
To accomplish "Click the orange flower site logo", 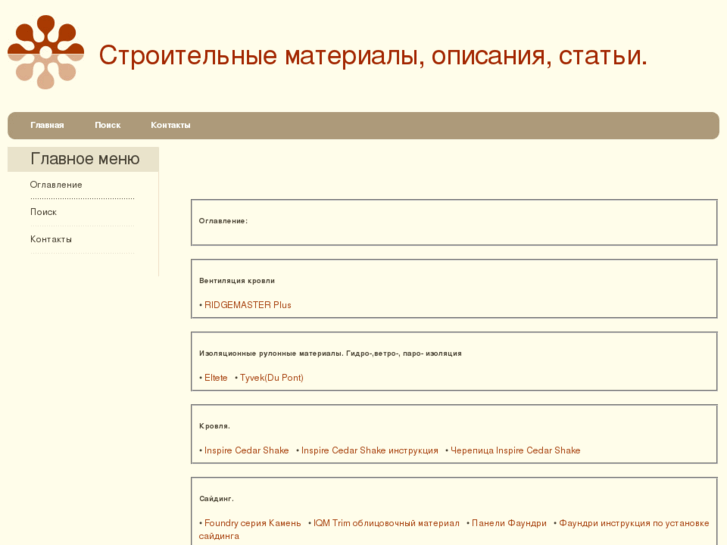I will click(x=45, y=52).
